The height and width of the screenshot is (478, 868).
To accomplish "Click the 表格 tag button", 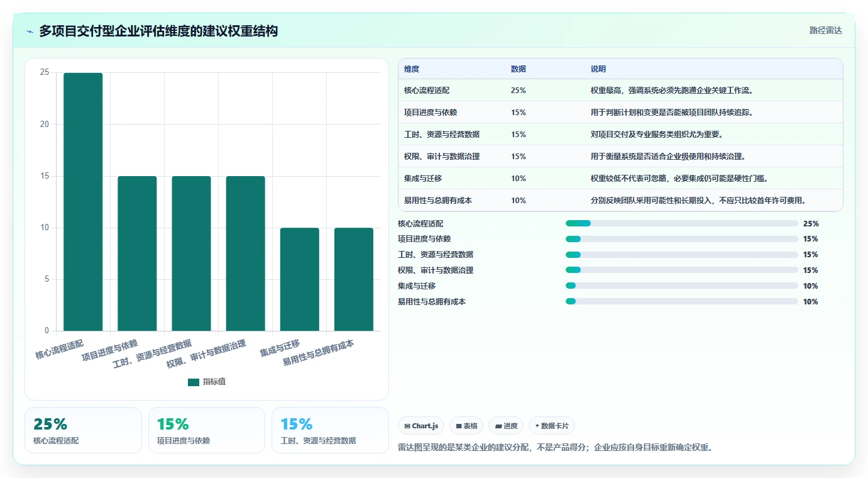I will [467, 426].
